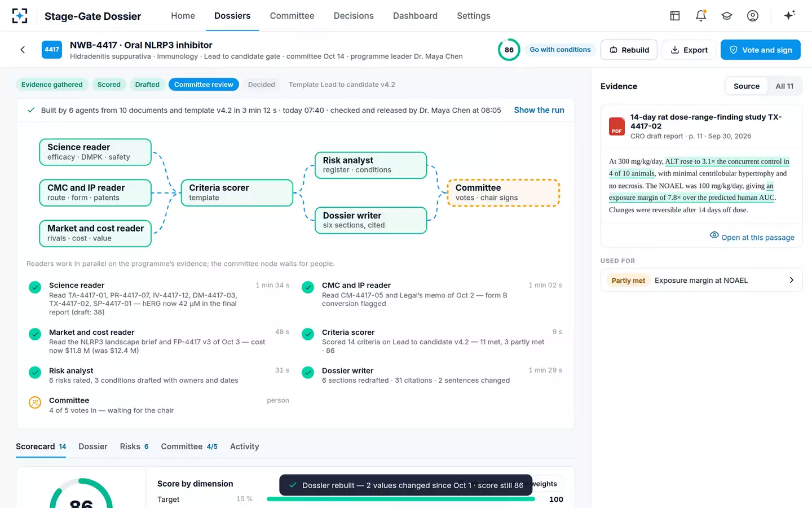
Task: Open the layout panel icon in header
Action: (675, 16)
